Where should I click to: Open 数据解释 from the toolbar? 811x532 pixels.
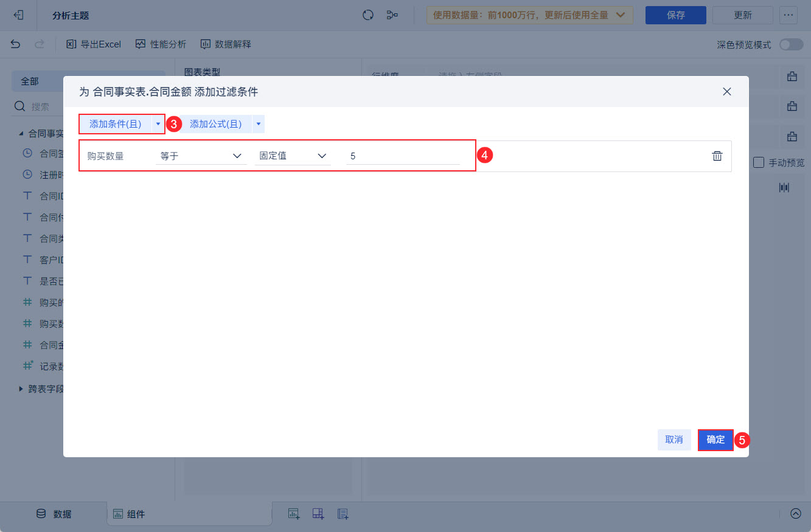tap(226, 44)
